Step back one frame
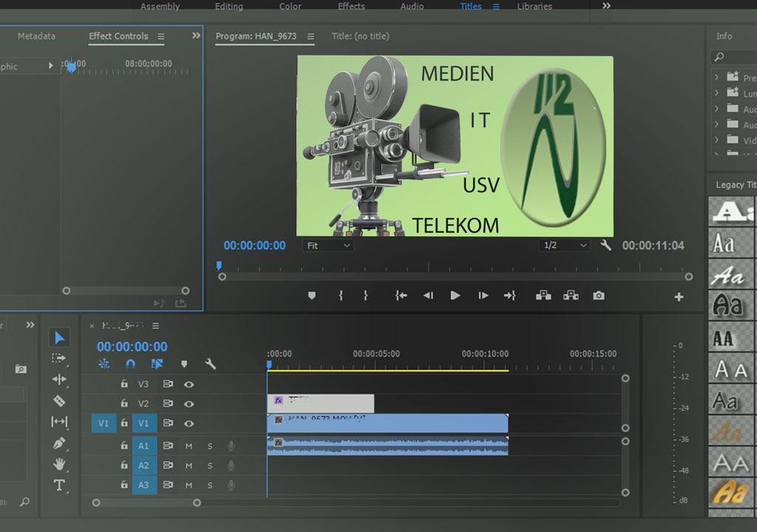Viewport: 757px width, 532px height. click(x=428, y=296)
